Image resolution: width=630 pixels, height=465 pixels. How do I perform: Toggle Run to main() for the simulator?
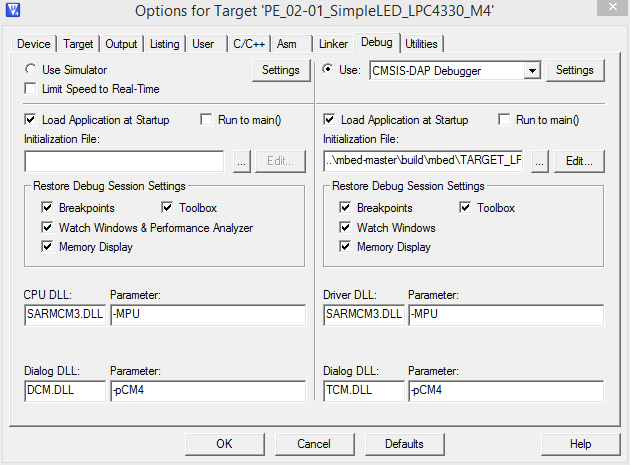click(x=207, y=120)
